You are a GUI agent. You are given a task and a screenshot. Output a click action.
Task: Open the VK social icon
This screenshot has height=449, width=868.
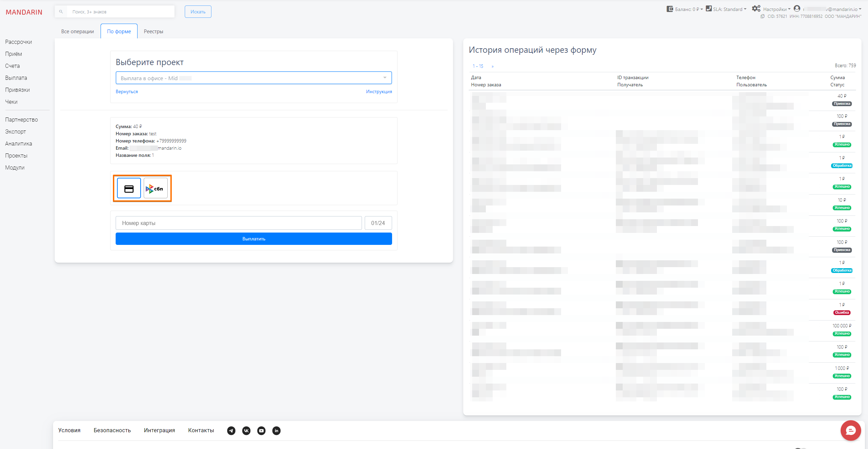pyautogui.click(x=246, y=431)
